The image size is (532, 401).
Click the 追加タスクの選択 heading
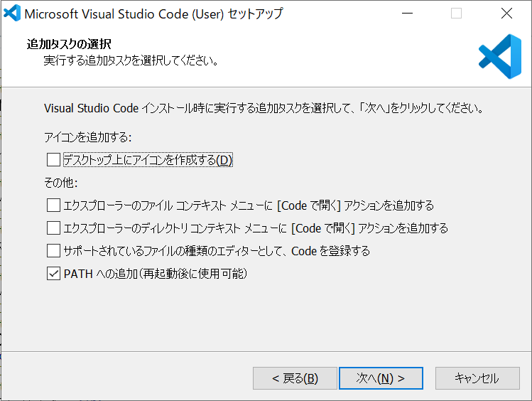69,44
